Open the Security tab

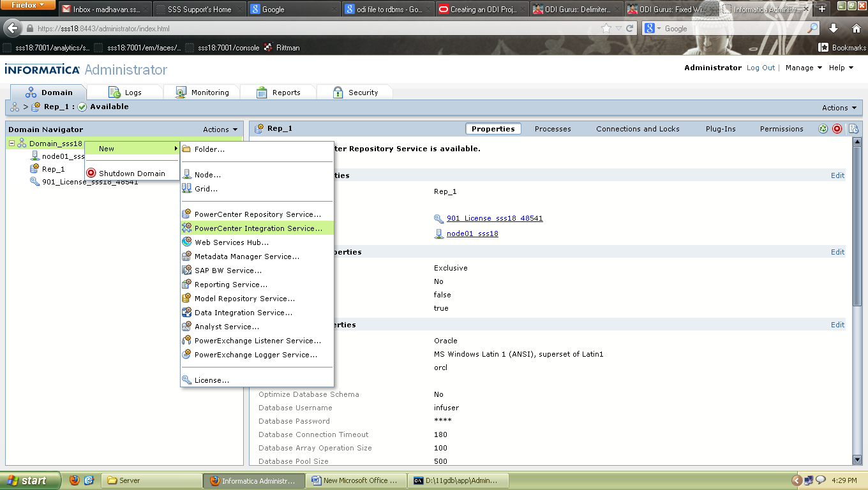click(355, 93)
